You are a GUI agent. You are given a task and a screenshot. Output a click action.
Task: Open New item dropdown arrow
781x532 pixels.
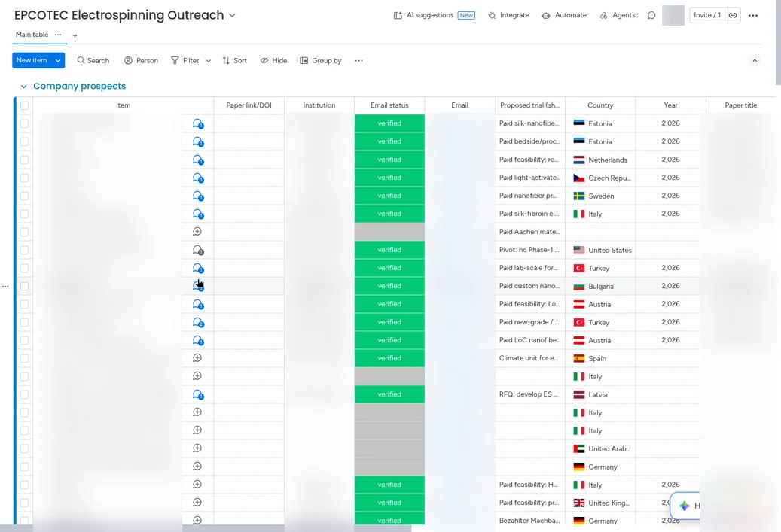58,61
